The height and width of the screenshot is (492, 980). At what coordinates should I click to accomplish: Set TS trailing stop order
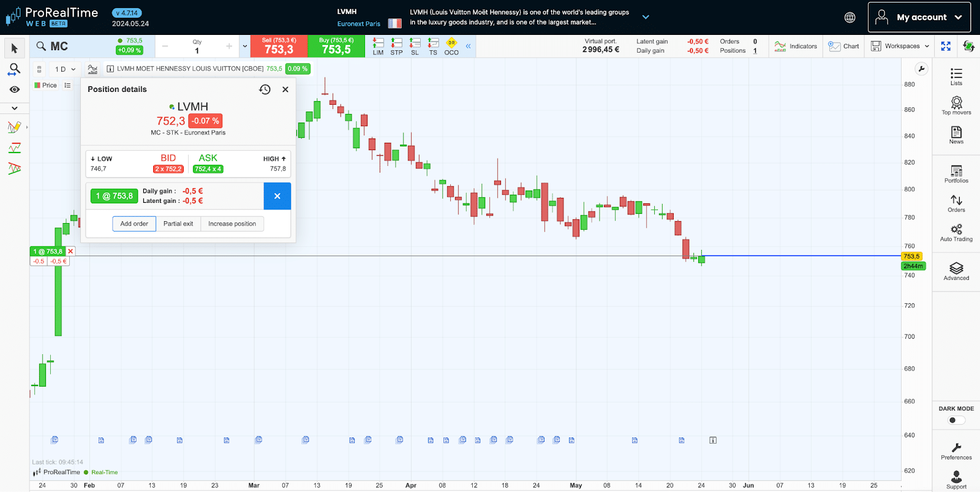433,47
